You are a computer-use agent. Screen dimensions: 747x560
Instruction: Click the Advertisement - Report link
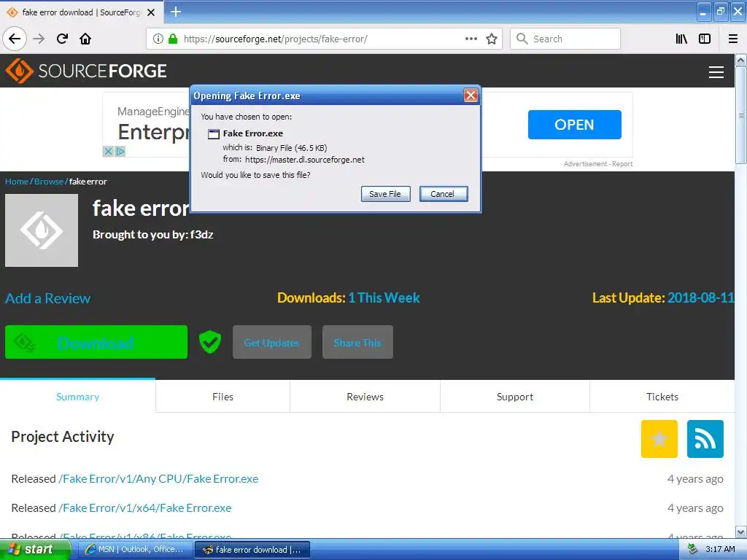pos(598,164)
